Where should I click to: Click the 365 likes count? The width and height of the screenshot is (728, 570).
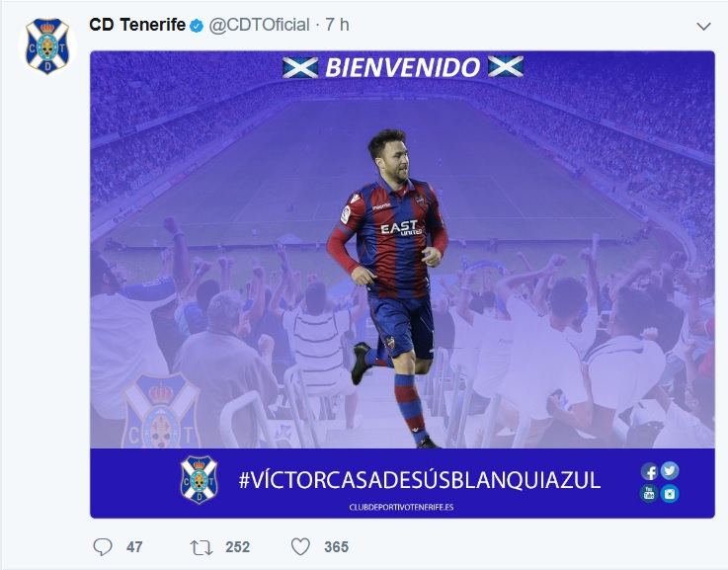pyautogui.click(x=336, y=547)
